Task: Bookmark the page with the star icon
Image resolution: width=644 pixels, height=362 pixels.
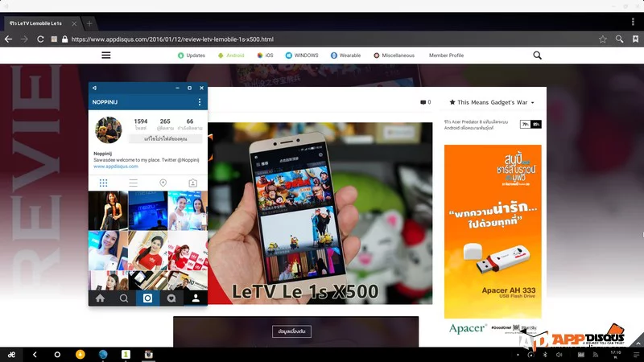Action: click(x=602, y=39)
